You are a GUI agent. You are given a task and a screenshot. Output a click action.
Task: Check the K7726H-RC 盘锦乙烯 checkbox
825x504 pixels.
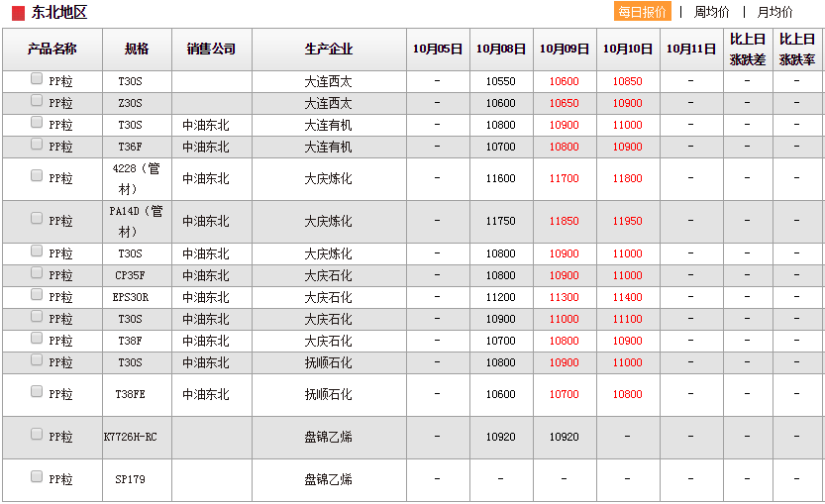37,434
